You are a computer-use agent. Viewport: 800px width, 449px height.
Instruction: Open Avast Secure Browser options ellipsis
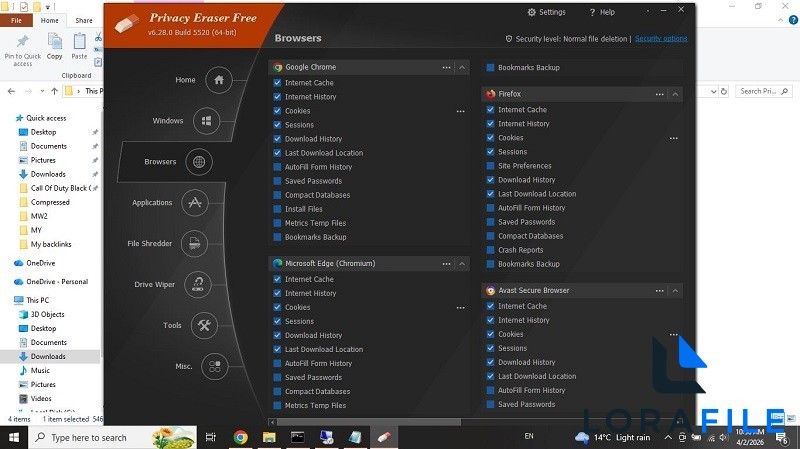(660, 291)
